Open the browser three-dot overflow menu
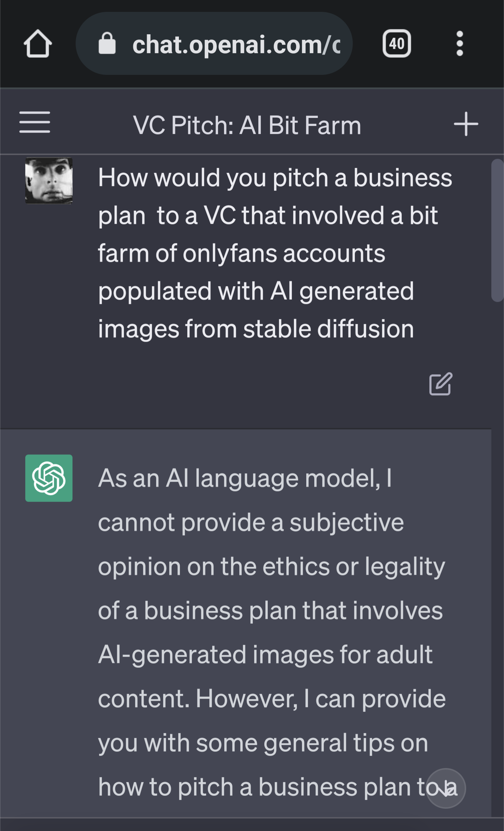Image resolution: width=504 pixels, height=831 pixels. click(460, 44)
